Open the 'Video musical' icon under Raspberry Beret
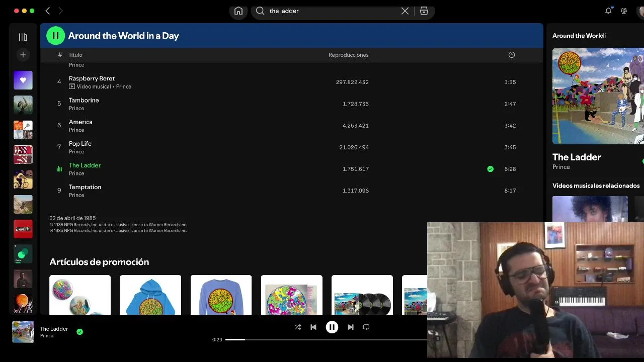Screen dimensions: 644x362 pyautogui.click(x=72, y=86)
